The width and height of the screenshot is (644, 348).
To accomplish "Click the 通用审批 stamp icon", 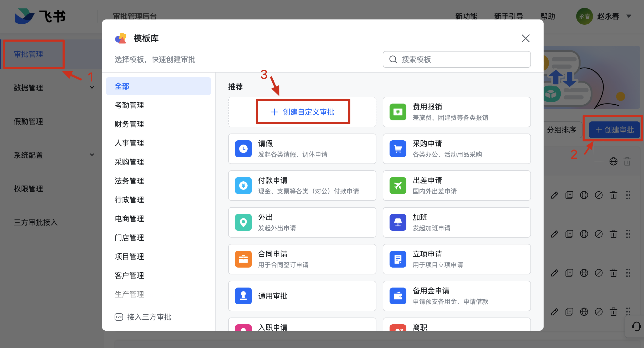I will (243, 296).
